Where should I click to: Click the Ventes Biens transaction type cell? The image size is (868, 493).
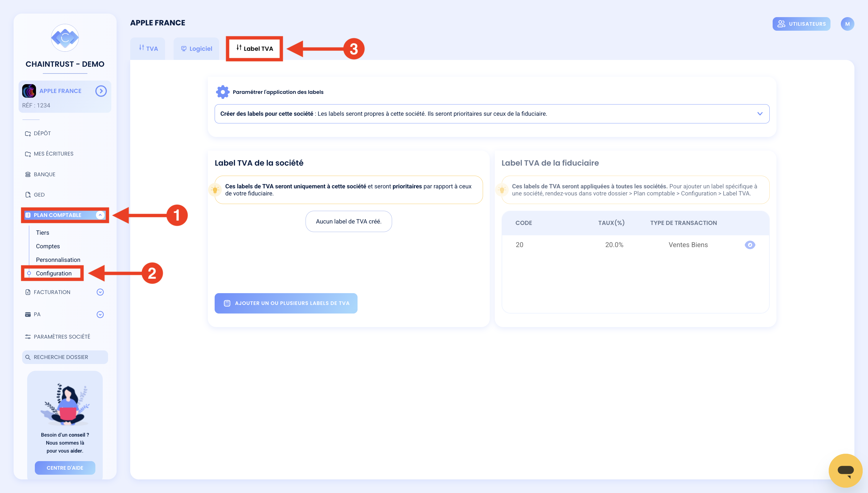(688, 245)
